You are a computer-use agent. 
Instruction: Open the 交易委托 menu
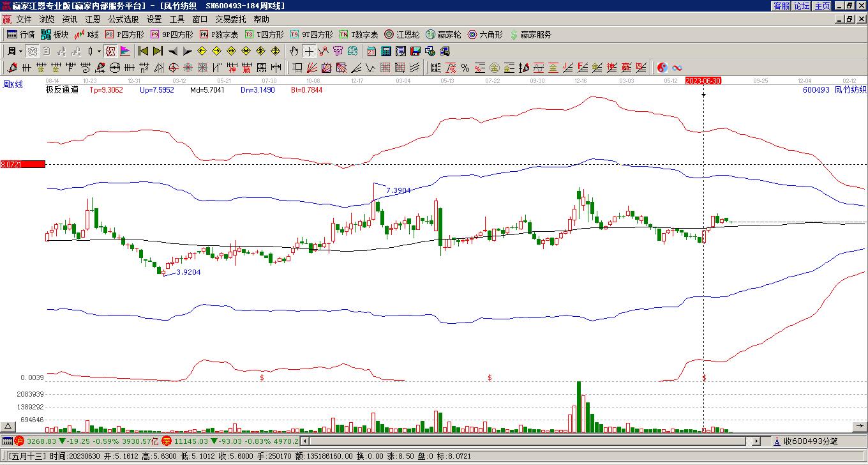click(230, 20)
